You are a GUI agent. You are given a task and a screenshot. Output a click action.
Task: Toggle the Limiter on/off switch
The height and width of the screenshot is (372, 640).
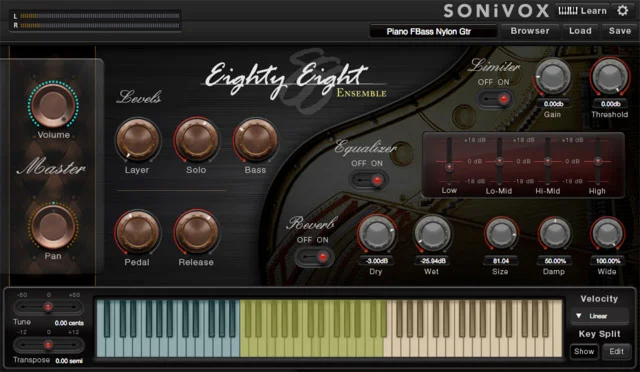point(495,99)
